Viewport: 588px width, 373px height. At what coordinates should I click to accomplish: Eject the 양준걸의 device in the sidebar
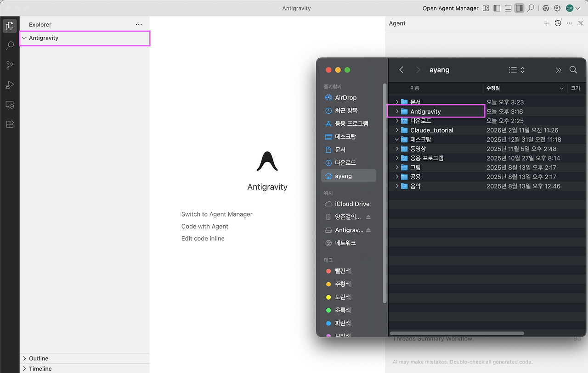click(x=368, y=217)
